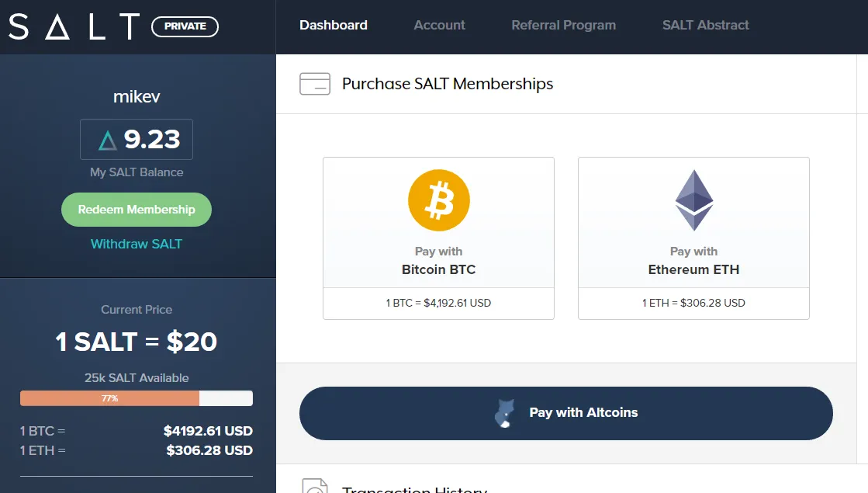Click the Purchase SALT Memberships heading

448,84
